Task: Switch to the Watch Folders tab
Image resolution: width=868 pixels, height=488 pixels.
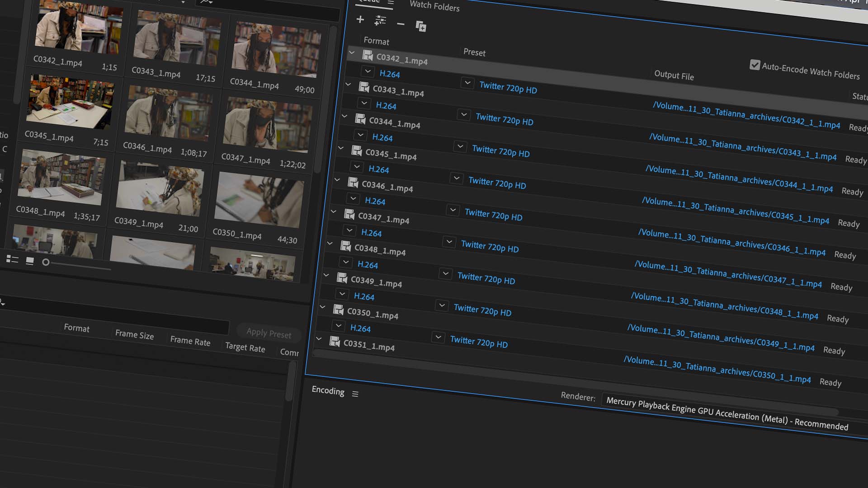Action: [434, 6]
